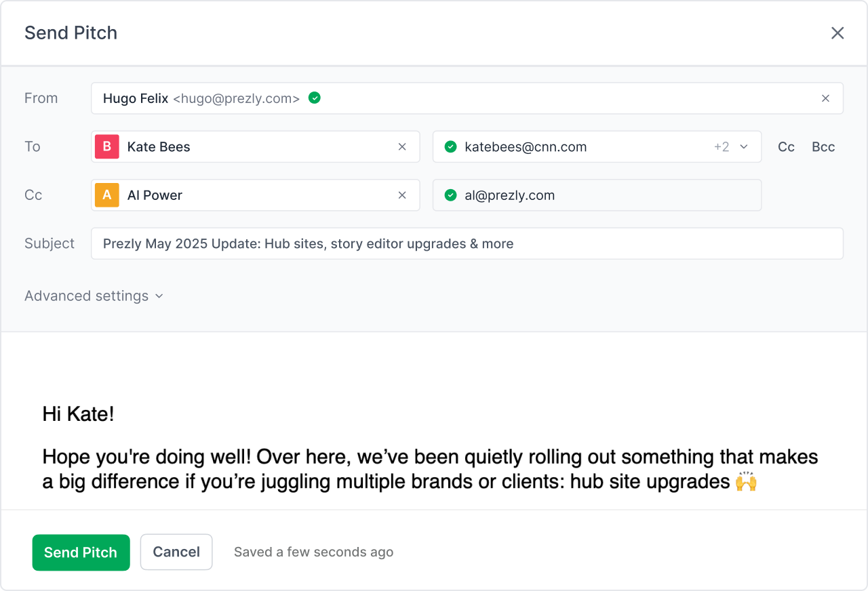868x591 pixels.
Task: Click the 'Hi Kate!' greeting line
Action: point(79,414)
